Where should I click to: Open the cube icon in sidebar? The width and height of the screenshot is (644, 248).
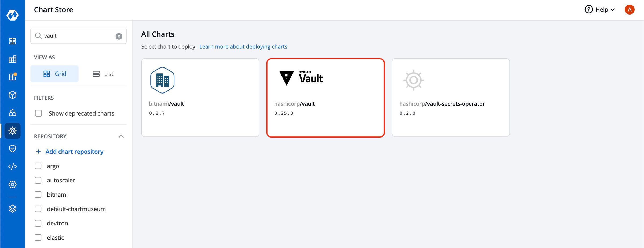(12, 95)
